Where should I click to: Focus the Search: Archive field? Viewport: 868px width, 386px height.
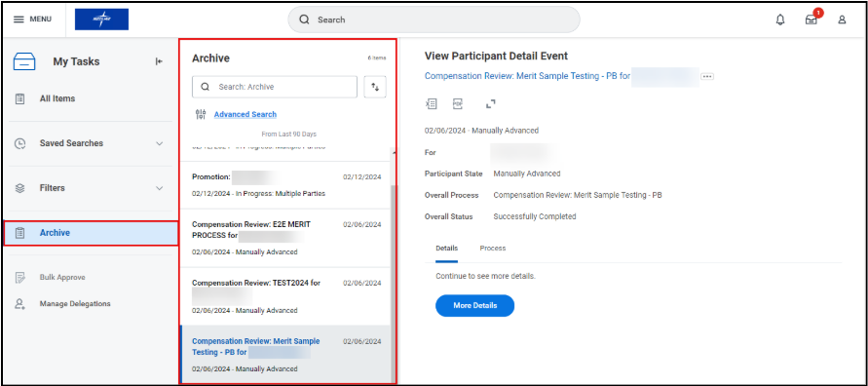click(275, 87)
